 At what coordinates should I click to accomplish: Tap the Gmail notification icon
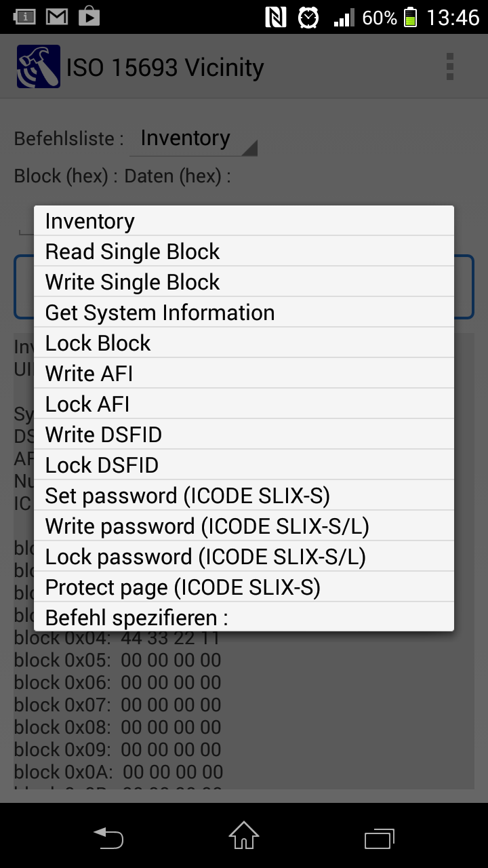point(57,17)
